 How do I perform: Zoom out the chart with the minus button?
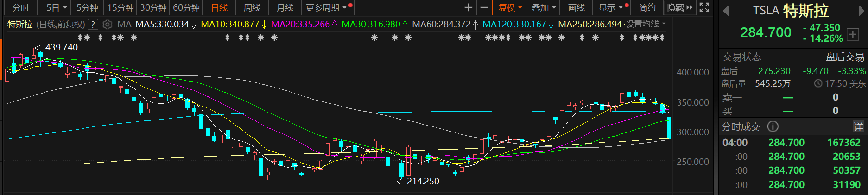(484, 7)
